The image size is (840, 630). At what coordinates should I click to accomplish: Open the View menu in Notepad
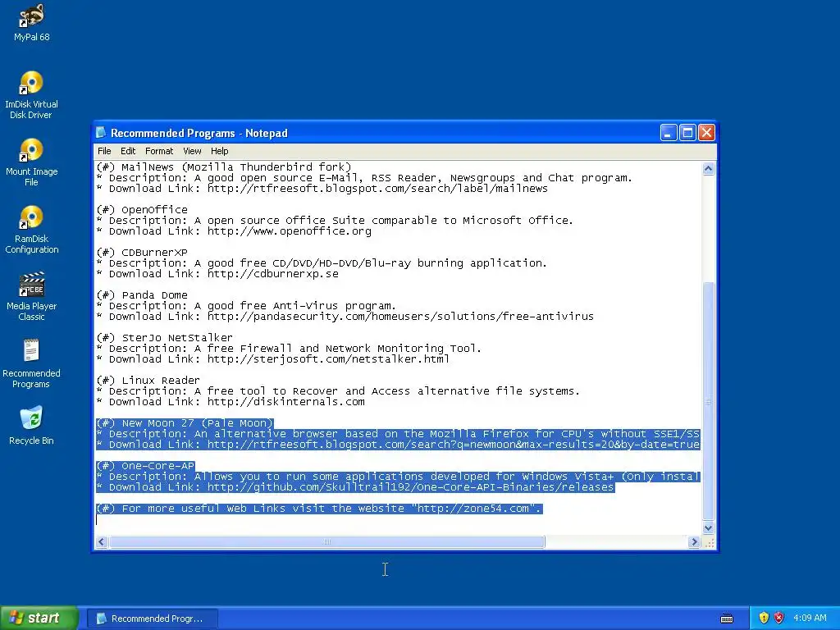[192, 151]
